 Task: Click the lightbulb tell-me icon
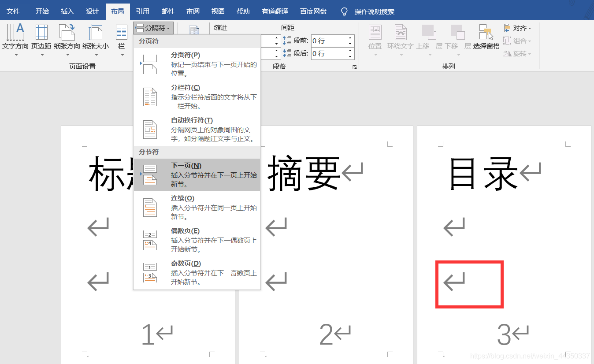tap(345, 11)
